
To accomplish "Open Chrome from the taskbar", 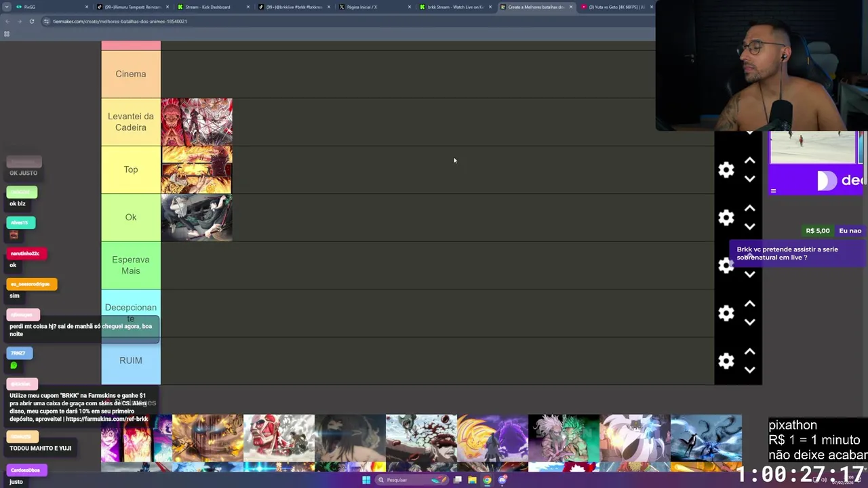I will click(487, 480).
